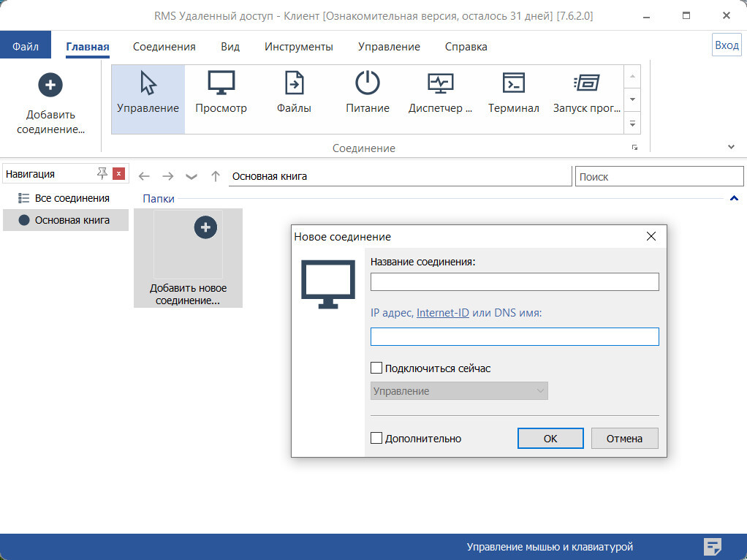Pin the Навигация panel
The height and width of the screenshot is (560, 747).
point(102,173)
